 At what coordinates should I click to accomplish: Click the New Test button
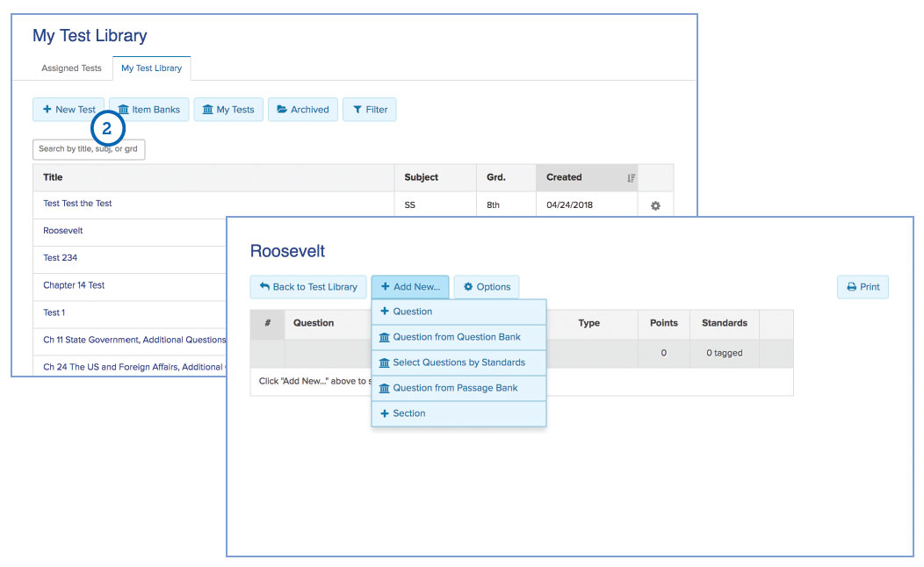click(x=69, y=110)
